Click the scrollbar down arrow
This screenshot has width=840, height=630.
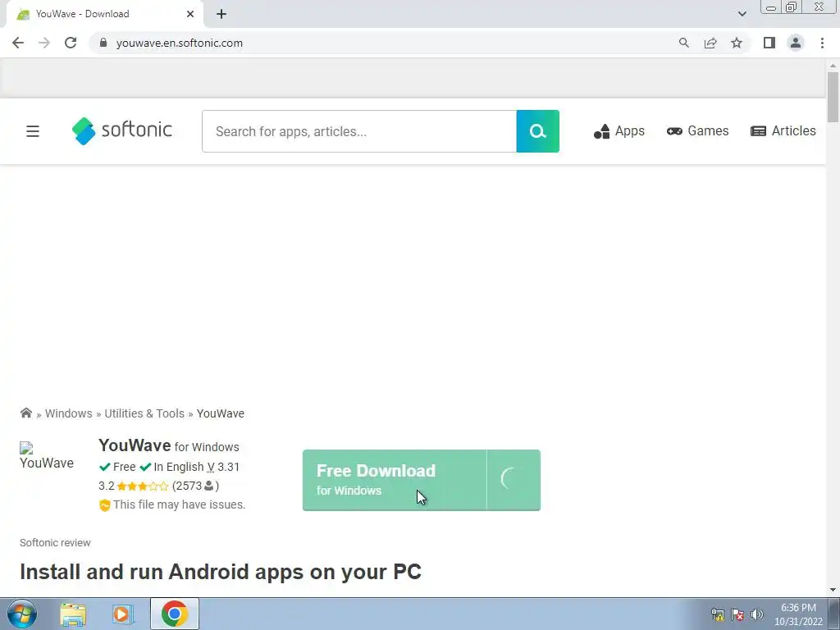coord(833,590)
